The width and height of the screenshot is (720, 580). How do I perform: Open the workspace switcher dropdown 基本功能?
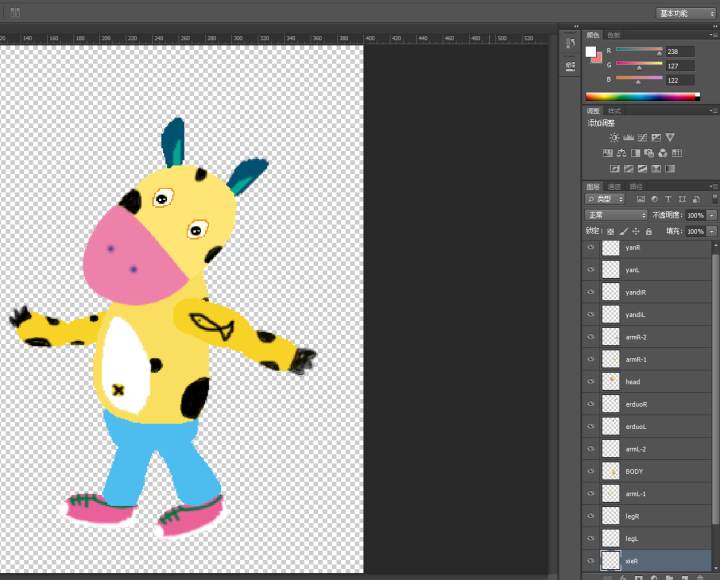685,13
